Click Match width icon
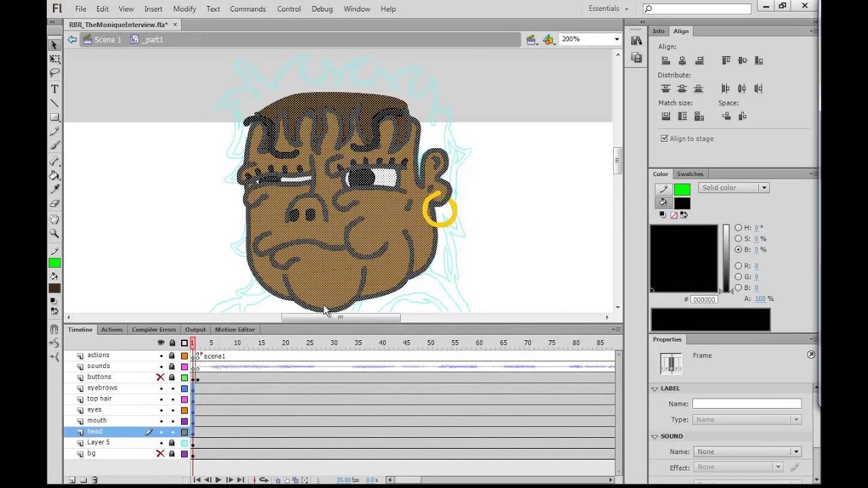Viewport: 868px width, 488px height. [x=666, y=116]
